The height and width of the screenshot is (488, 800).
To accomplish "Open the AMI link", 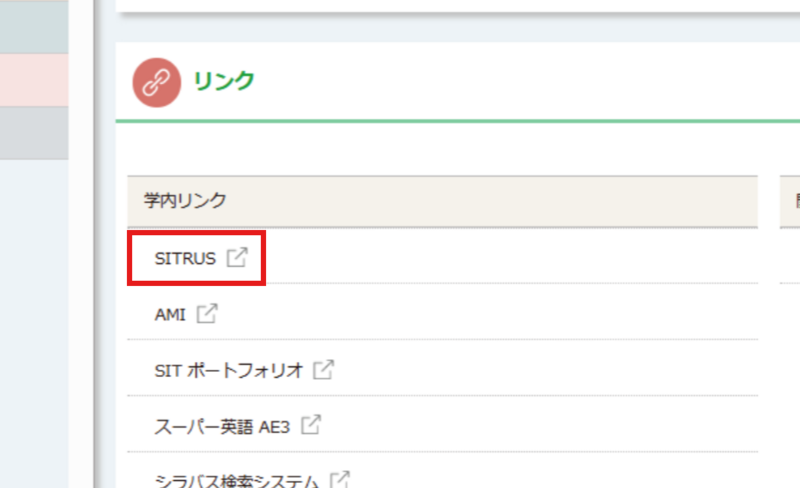I will pos(170,314).
